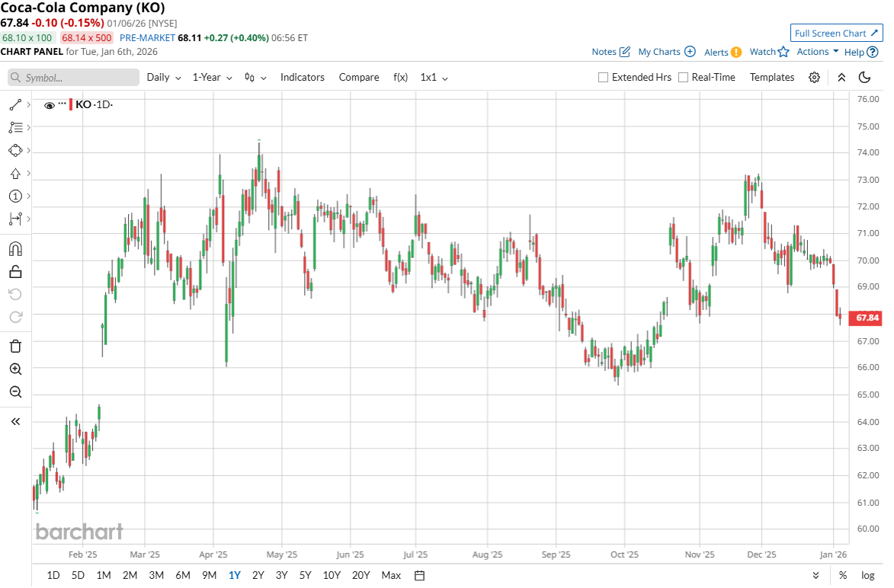Select the Max time range

(x=391, y=576)
